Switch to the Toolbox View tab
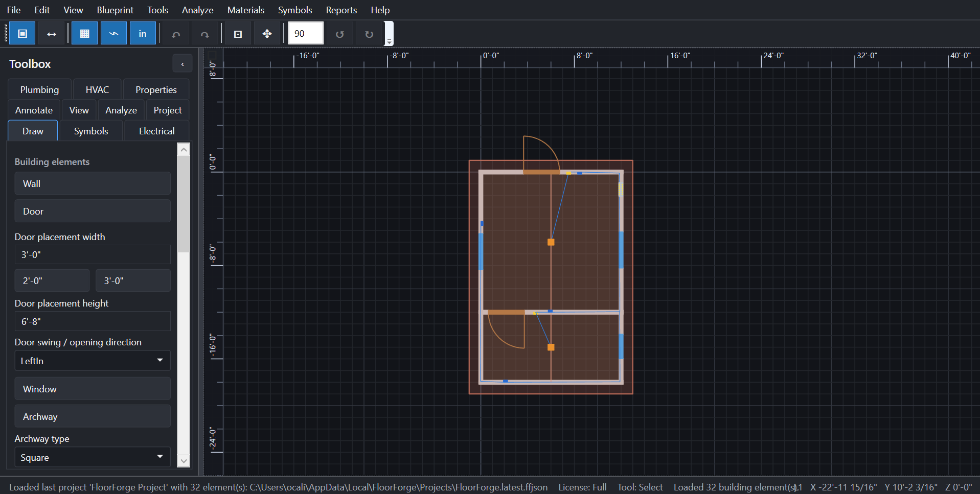Screen dimensions: 980x494 coord(79,110)
